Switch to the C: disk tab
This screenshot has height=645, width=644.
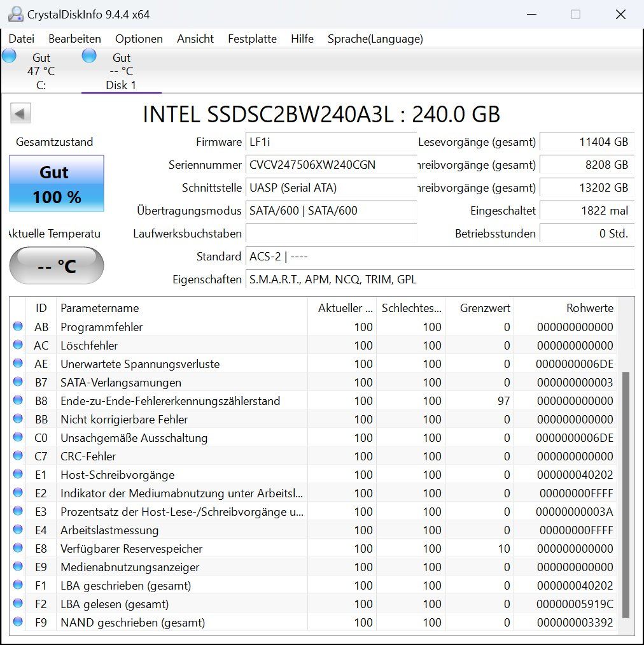41,71
